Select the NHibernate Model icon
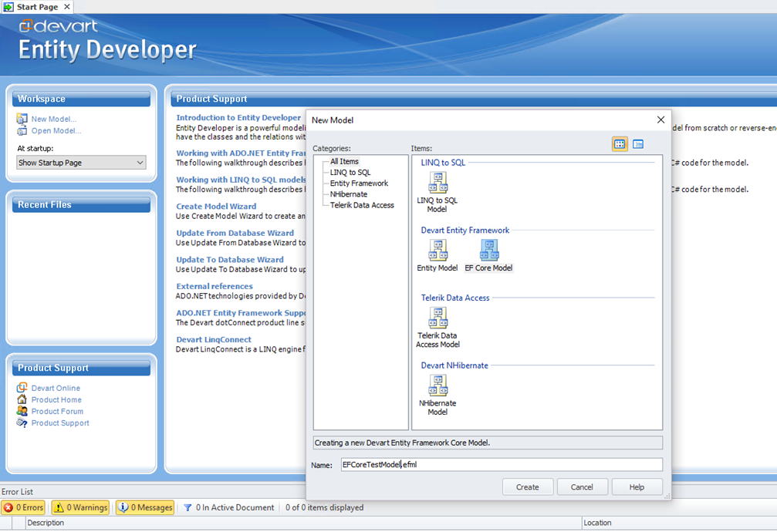The width and height of the screenshot is (777, 532). click(x=437, y=386)
